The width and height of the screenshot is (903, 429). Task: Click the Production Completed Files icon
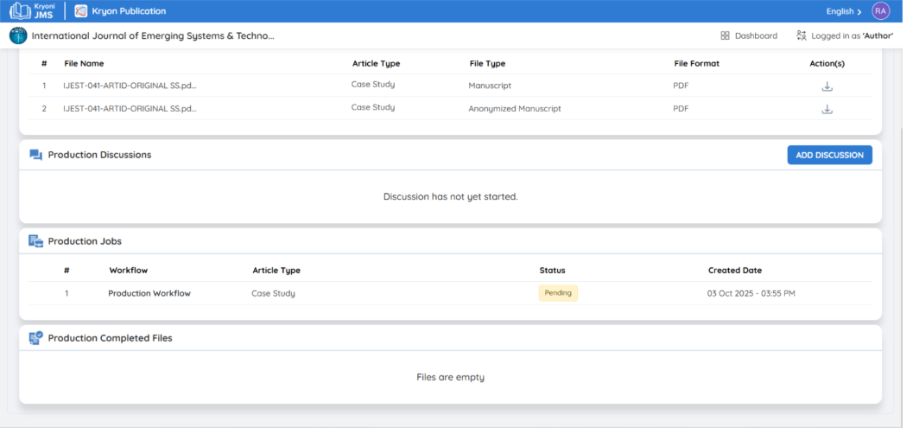[x=36, y=338]
